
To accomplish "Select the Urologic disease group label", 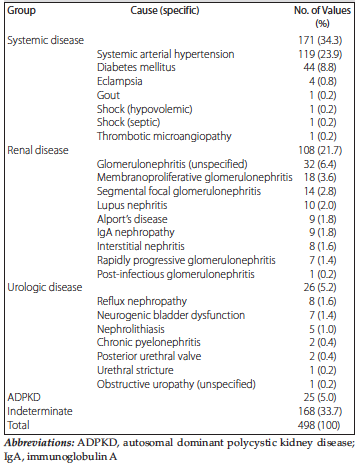I will click(45, 287).
